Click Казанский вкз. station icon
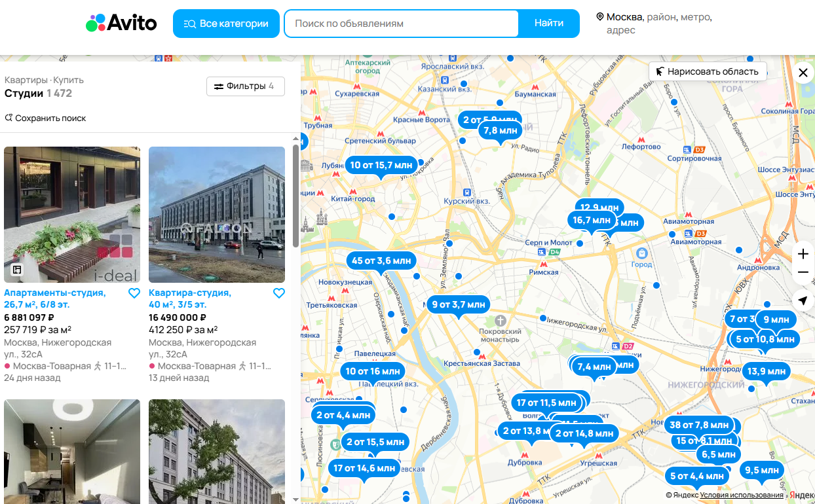 [x=445, y=80]
